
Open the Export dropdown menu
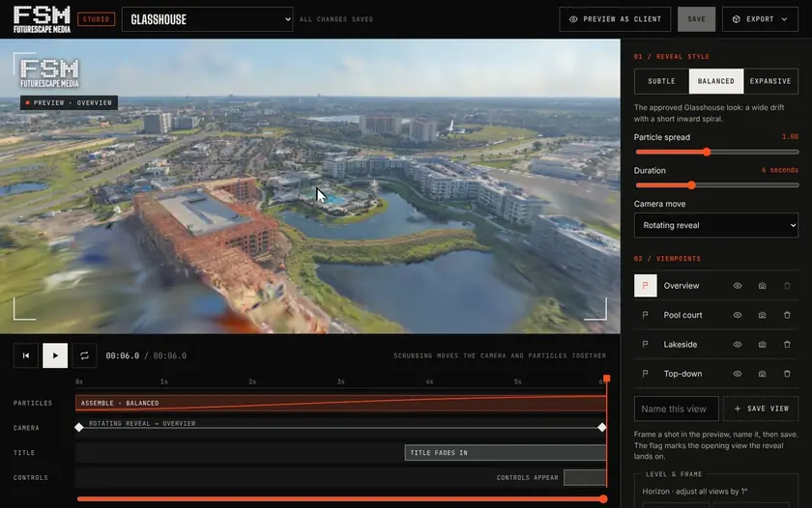760,19
